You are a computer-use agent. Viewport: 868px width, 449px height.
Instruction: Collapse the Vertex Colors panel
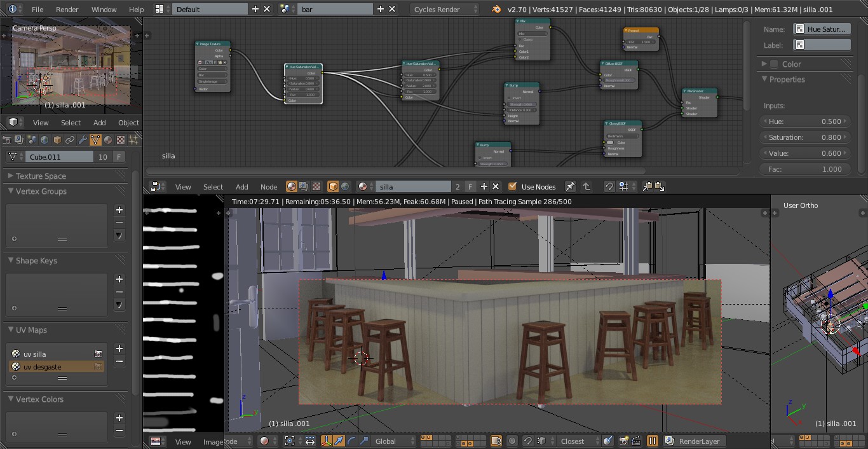pos(11,399)
